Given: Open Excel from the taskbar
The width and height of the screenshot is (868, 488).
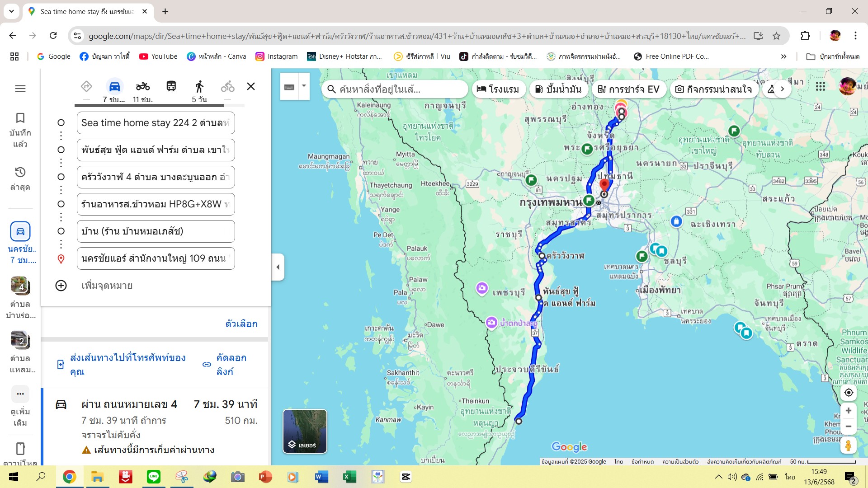Looking at the screenshot, I should click(x=350, y=477).
